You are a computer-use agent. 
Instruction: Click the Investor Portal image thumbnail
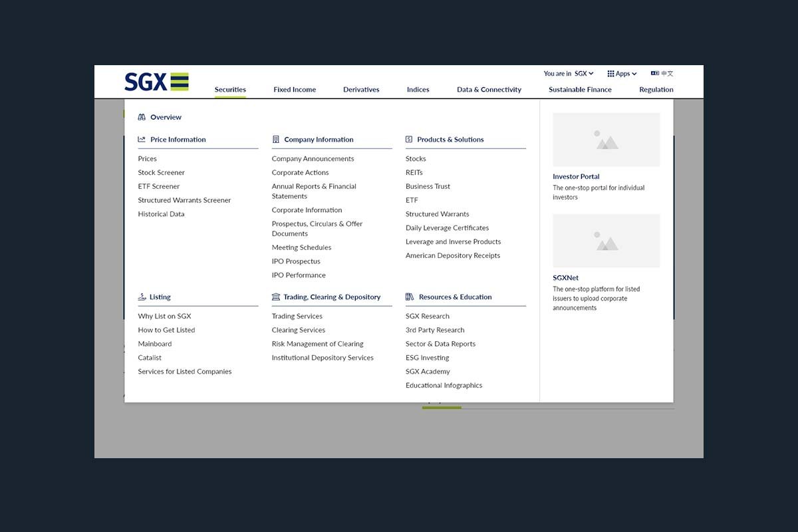[606, 140]
